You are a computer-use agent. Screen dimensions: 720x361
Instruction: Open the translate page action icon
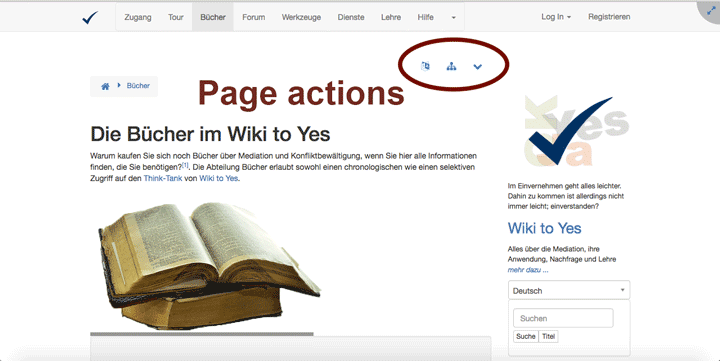click(x=425, y=66)
